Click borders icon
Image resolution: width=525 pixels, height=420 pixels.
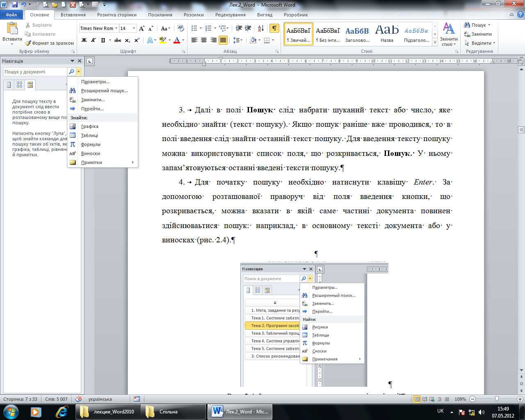click(267, 40)
